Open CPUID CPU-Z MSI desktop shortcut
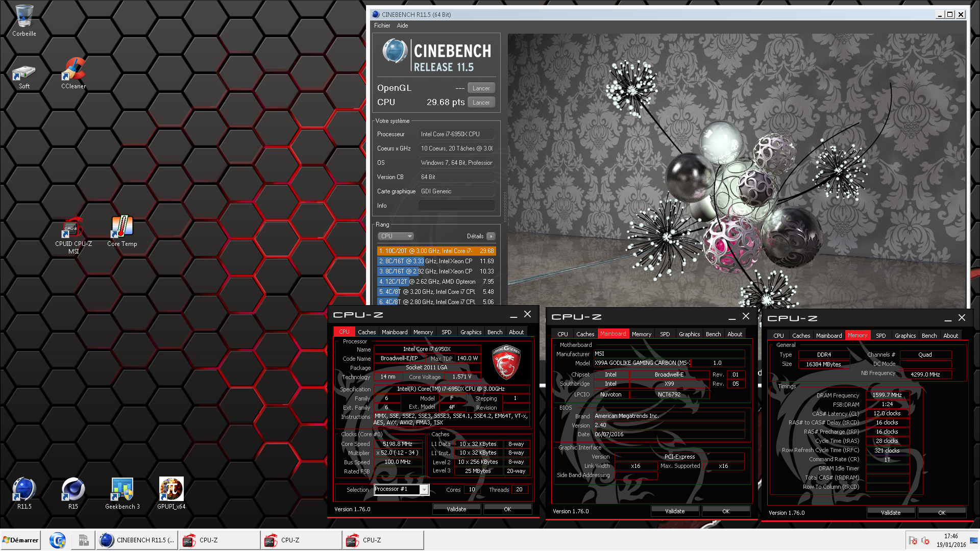The height and width of the screenshot is (551, 980). [x=73, y=236]
